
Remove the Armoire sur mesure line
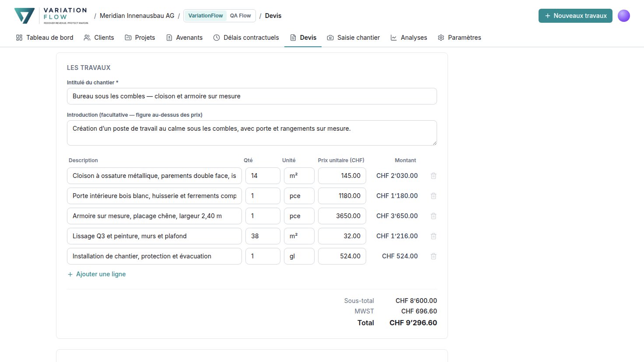click(434, 216)
